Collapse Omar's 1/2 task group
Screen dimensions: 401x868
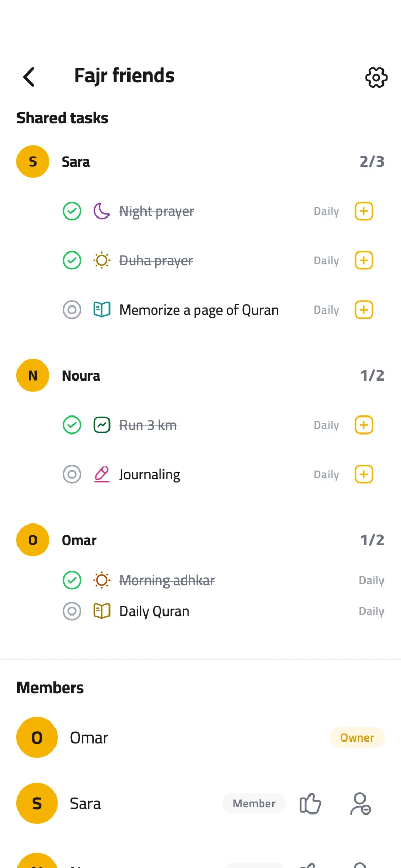tap(200, 540)
